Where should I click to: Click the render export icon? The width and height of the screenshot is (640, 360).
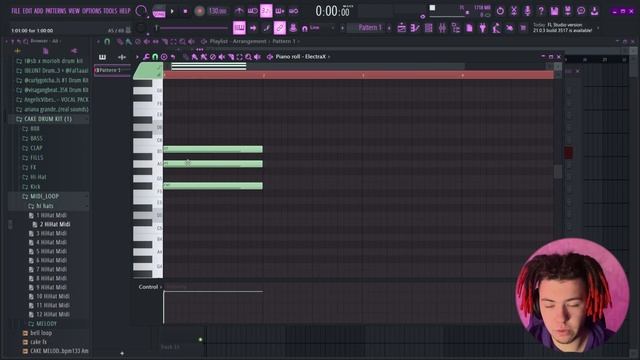pos(568,11)
